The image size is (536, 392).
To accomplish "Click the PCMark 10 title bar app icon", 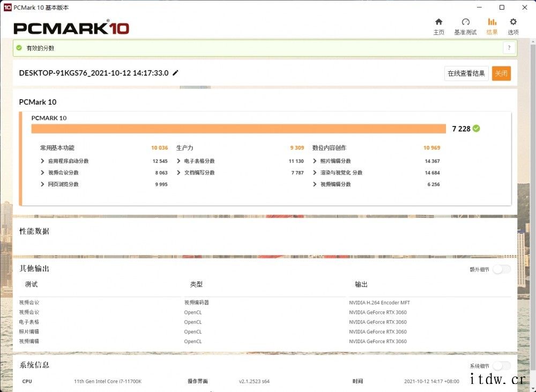I will [8, 8].
